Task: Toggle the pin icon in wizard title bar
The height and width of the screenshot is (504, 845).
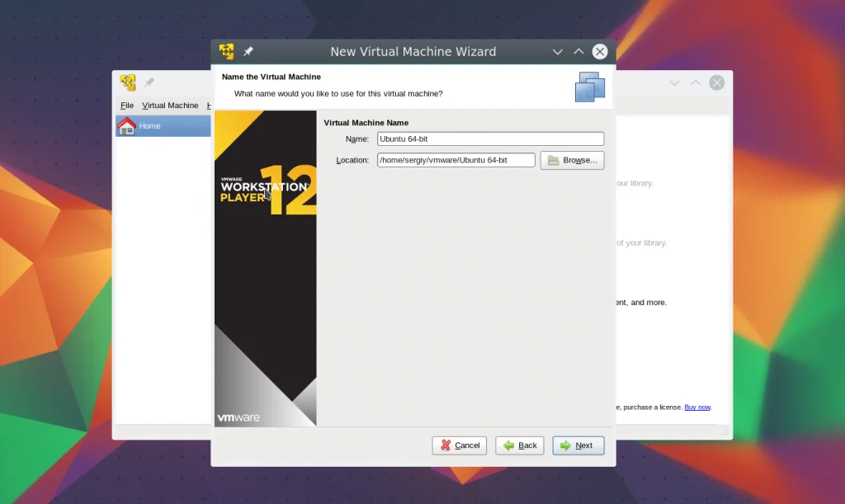Action: pos(248,52)
